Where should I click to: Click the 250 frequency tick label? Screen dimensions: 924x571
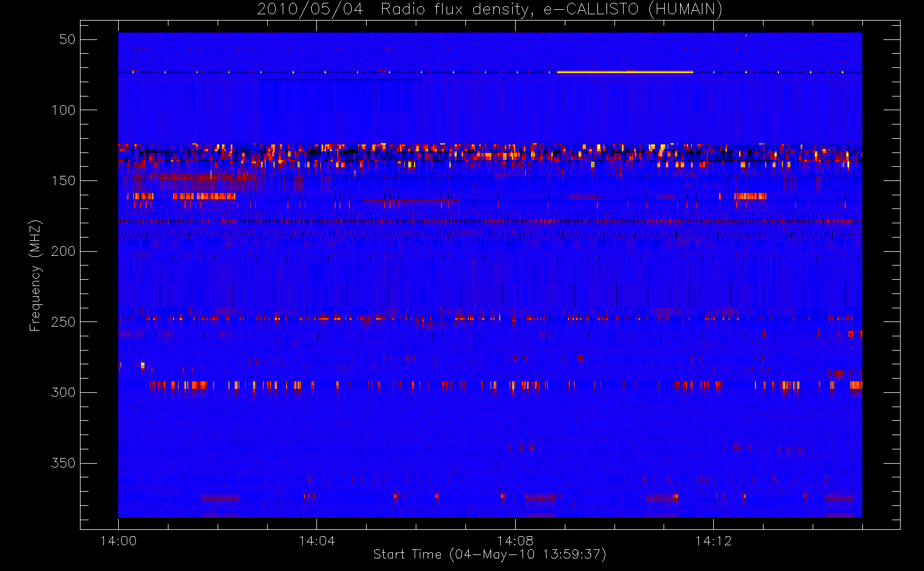click(63, 322)
